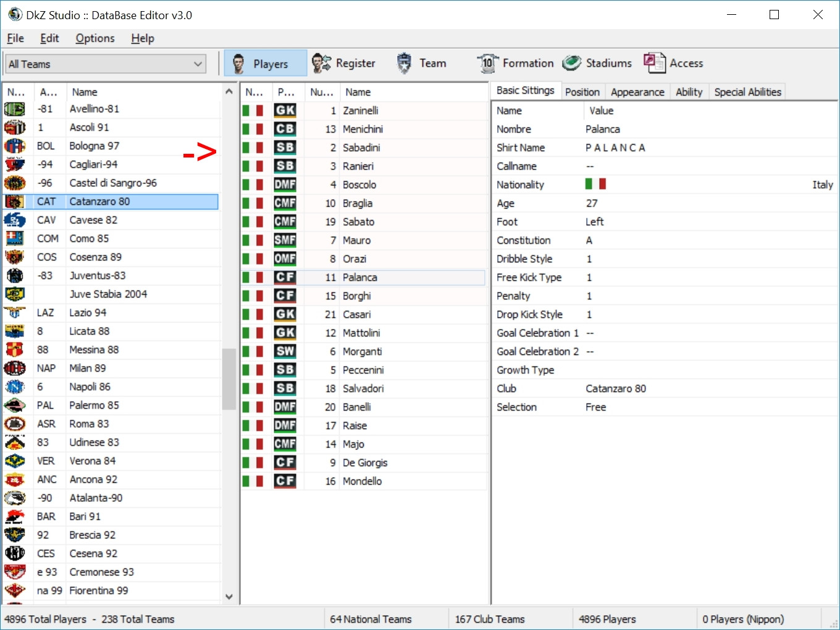Click the Verona 84 team crest

pos(15,461)
